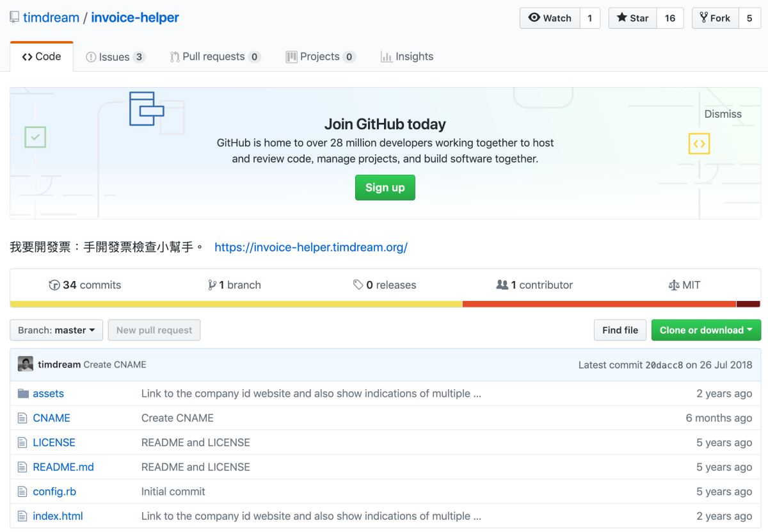Screen dimensions: 768x532
Task: Open the Pull requests tab
Action: click(214, 57)
